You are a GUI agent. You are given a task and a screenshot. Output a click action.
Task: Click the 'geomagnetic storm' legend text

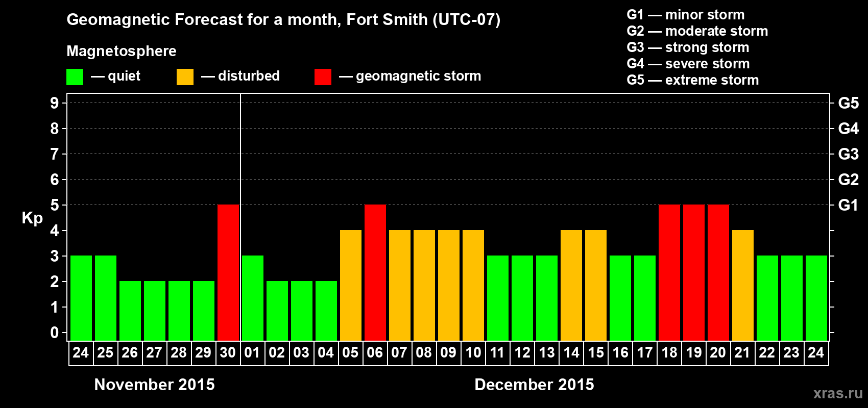click(418, 76)
